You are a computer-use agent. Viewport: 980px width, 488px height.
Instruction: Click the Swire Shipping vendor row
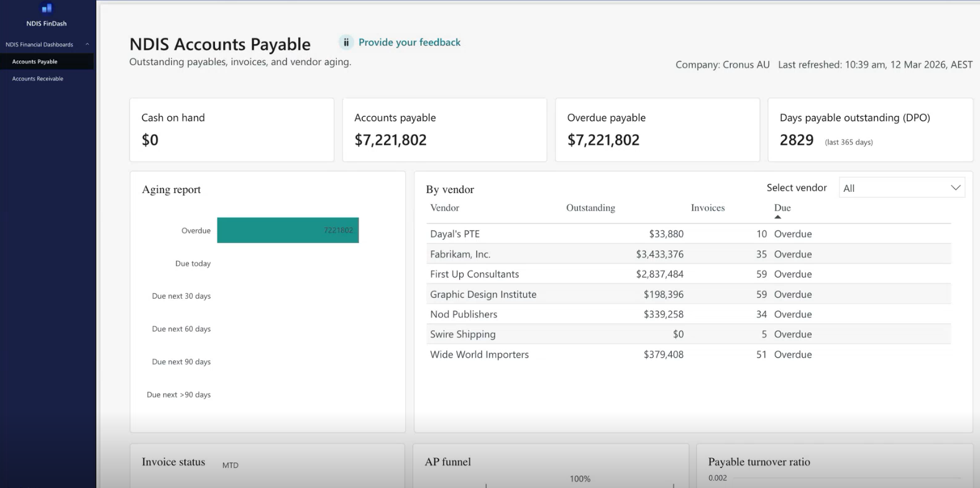point(462,334)
